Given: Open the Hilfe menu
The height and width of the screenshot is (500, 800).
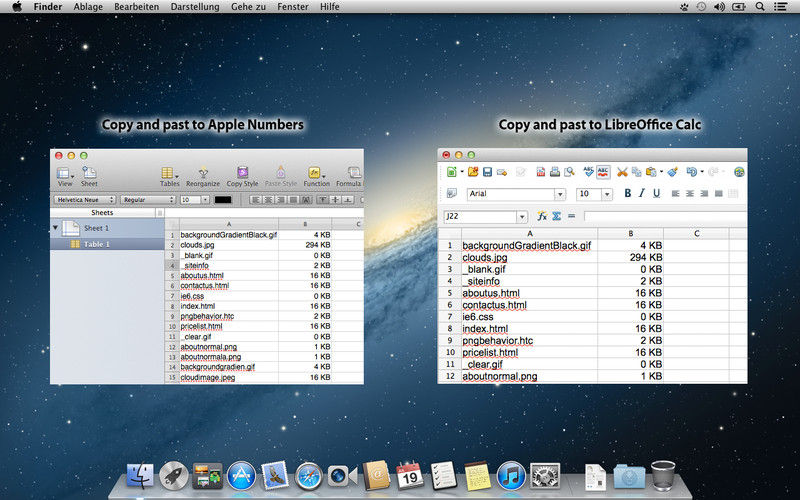Looking at the screenshot, I should tap(330, 7).
